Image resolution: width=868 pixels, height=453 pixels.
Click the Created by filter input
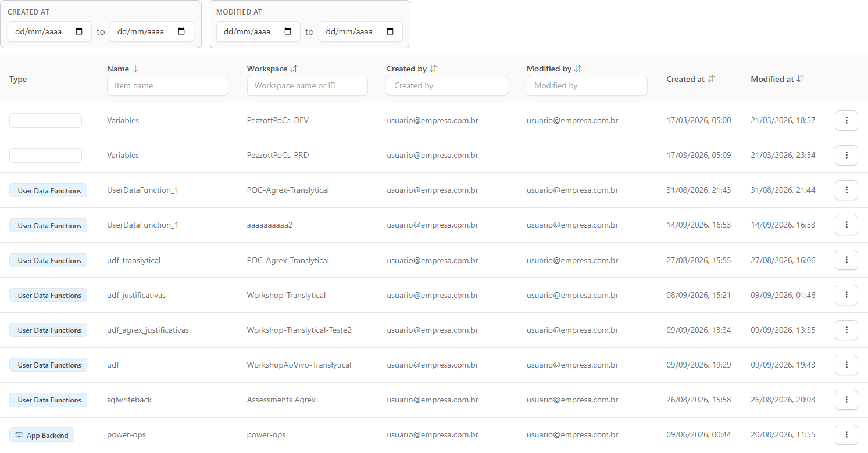(447, 85)
